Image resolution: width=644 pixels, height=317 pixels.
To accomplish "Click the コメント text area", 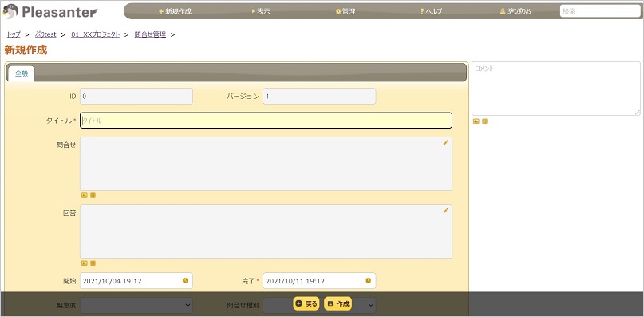I will (x=556, y=89).
